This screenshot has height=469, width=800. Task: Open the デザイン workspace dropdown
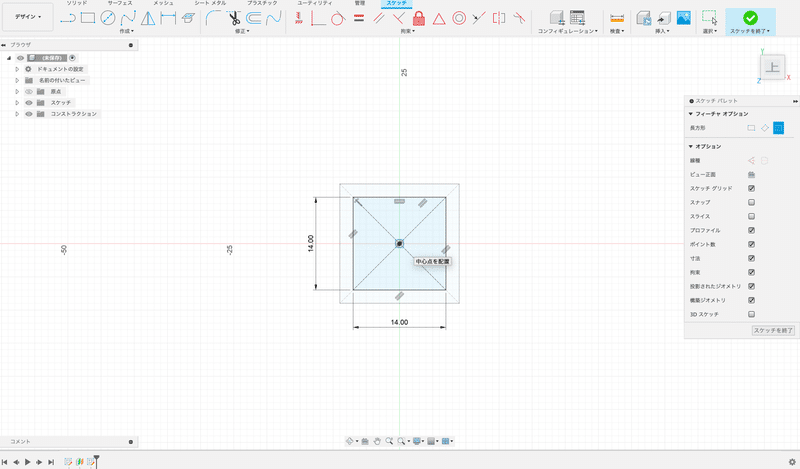pyautogui.click(x=28, y=17)
